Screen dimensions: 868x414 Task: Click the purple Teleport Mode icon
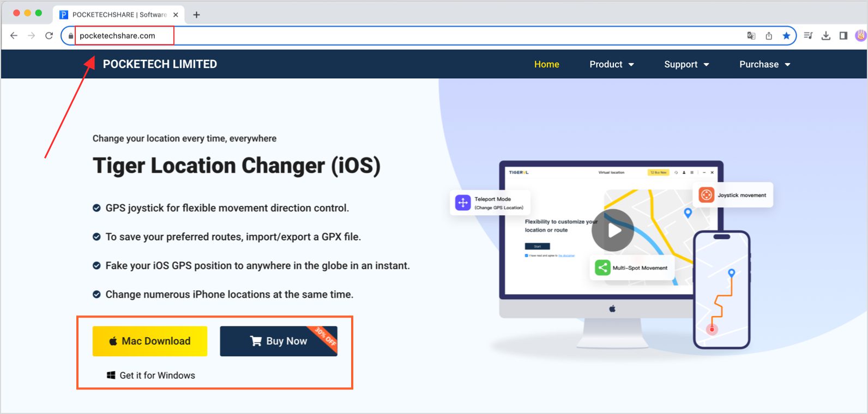463,203
